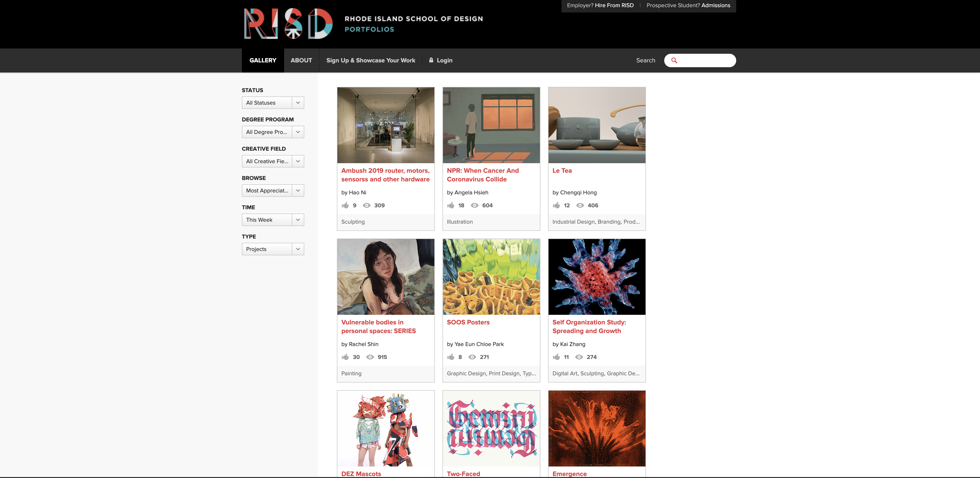The image size is (980, 478).
Task: Select the GALLERY navigation tab
Action: 263,60
